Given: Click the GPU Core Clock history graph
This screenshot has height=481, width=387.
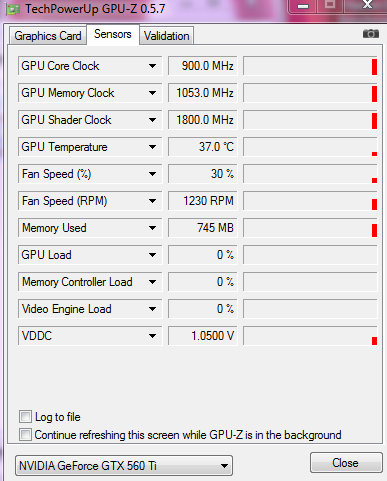Looking at the screenshot, I should (310, 66).
